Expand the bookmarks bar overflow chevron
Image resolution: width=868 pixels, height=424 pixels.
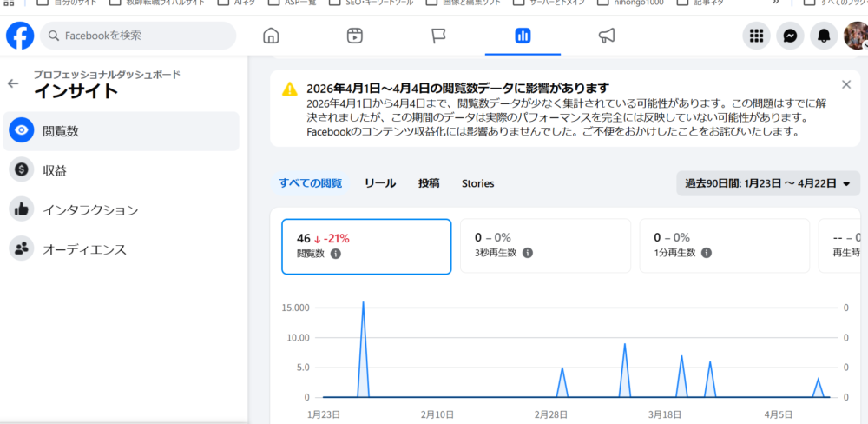775,3
